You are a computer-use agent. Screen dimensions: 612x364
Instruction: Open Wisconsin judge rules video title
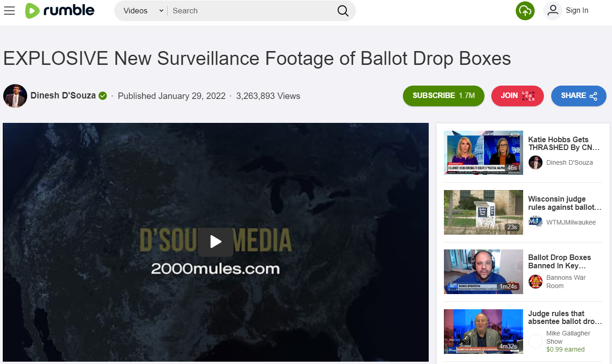point(565,203)
